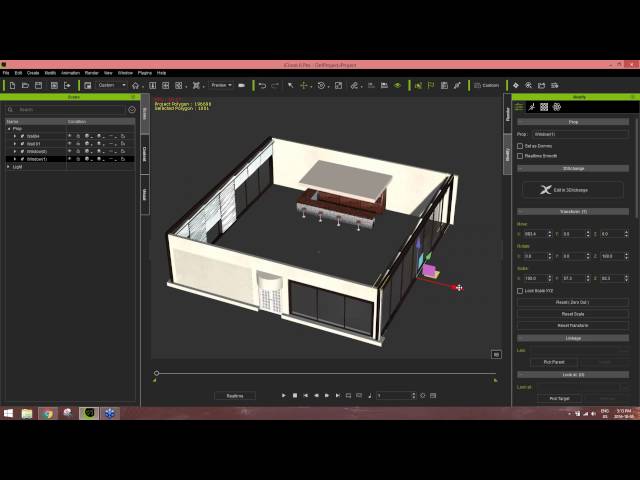The width and height of the screenshot is (640, 480).
Task: Click the last toolbar icon on far right
Action: 554,85
